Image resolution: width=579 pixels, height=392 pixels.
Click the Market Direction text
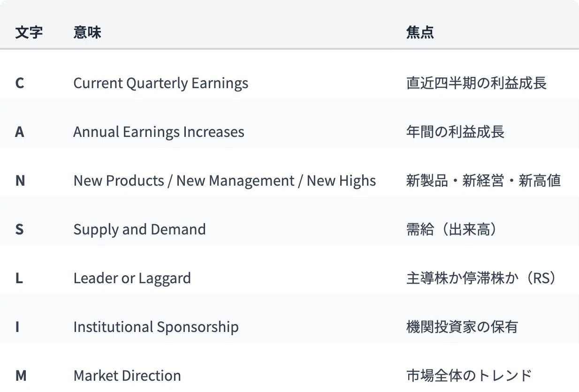[x=127, y=376]
